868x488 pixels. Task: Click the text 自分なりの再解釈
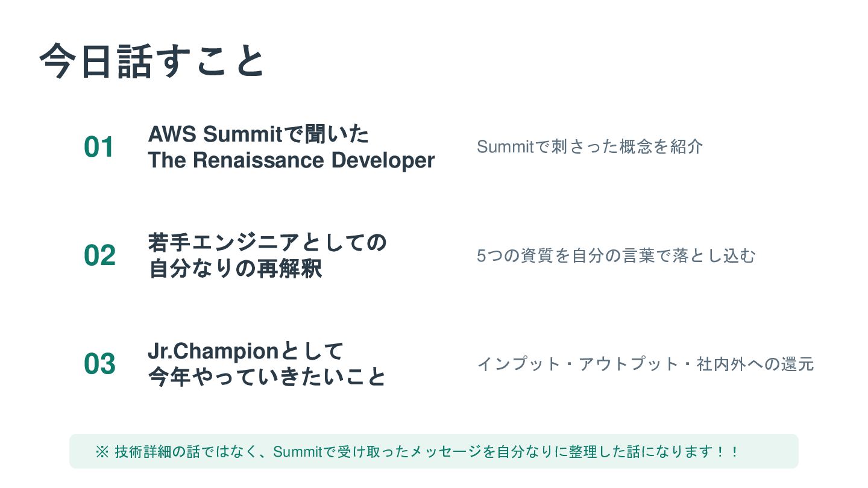coord(235,269)
